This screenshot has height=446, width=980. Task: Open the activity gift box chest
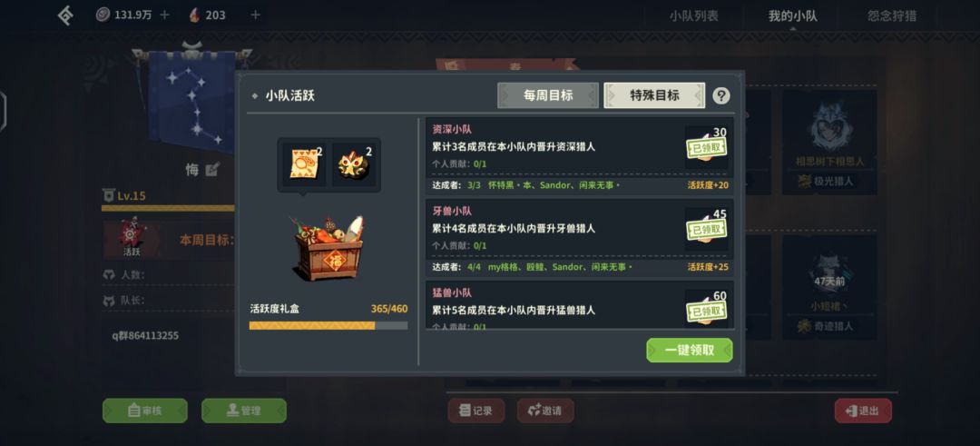[x=329, y=248]
